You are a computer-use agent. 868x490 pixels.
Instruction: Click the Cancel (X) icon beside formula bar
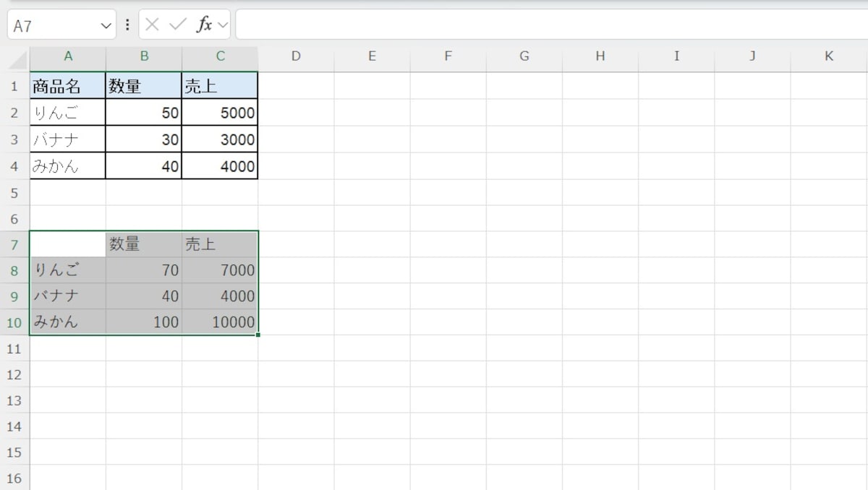pos(154,24)
